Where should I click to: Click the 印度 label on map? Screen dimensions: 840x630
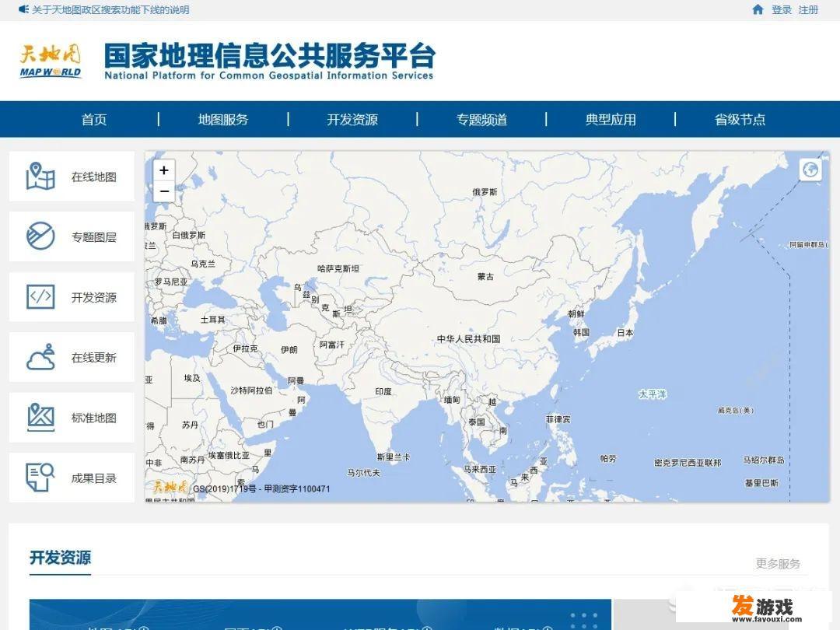click(x=383, y=391)
